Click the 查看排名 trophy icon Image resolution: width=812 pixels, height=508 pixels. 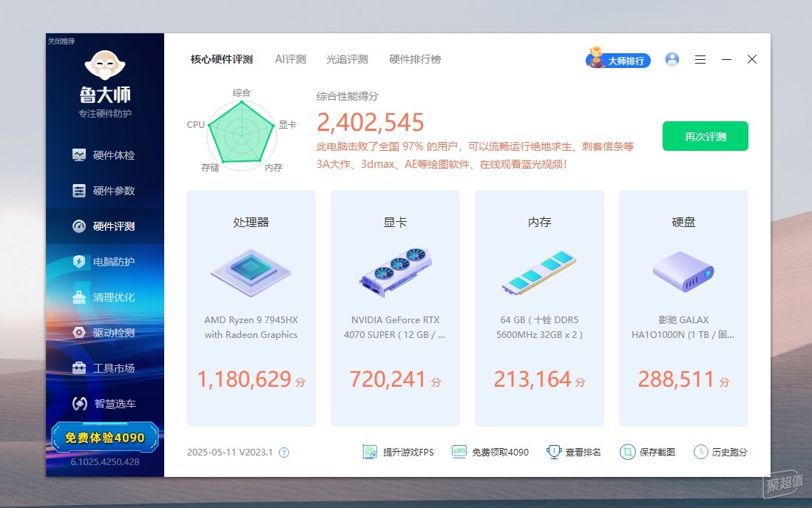click(554, 452)
